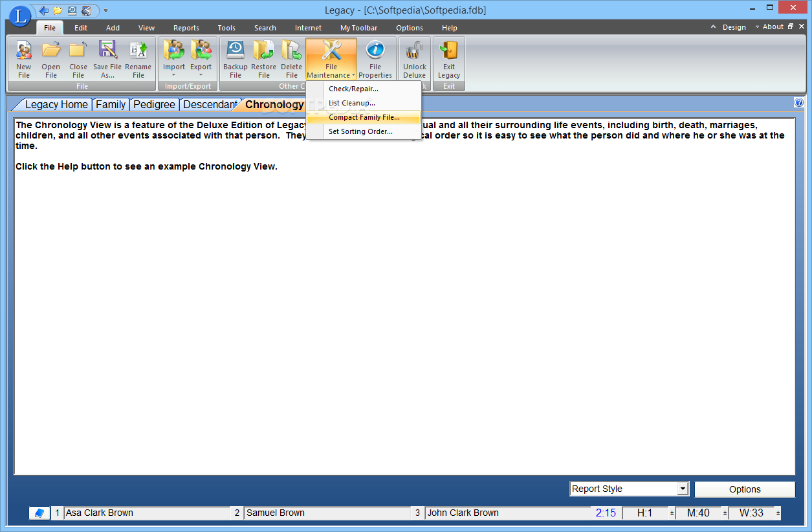Click the M:40 status field
This screenshot has height=532, width=812.
click(x=698, y=513)
